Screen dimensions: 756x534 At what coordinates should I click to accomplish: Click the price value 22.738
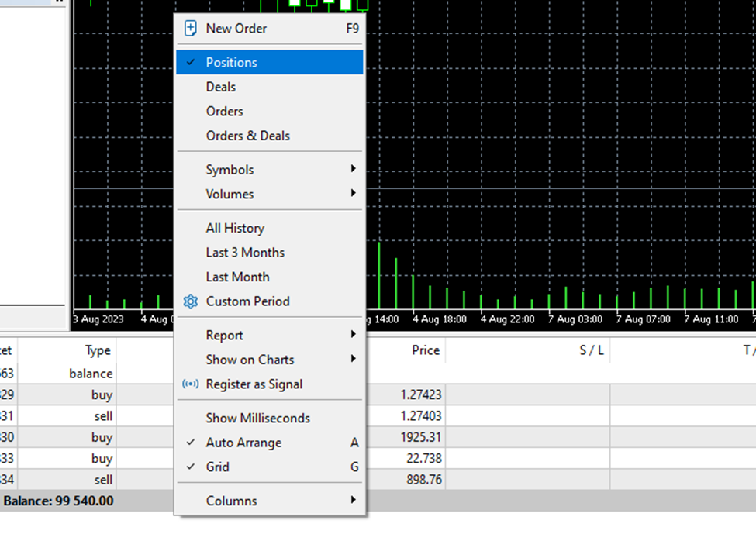(424, 458)
